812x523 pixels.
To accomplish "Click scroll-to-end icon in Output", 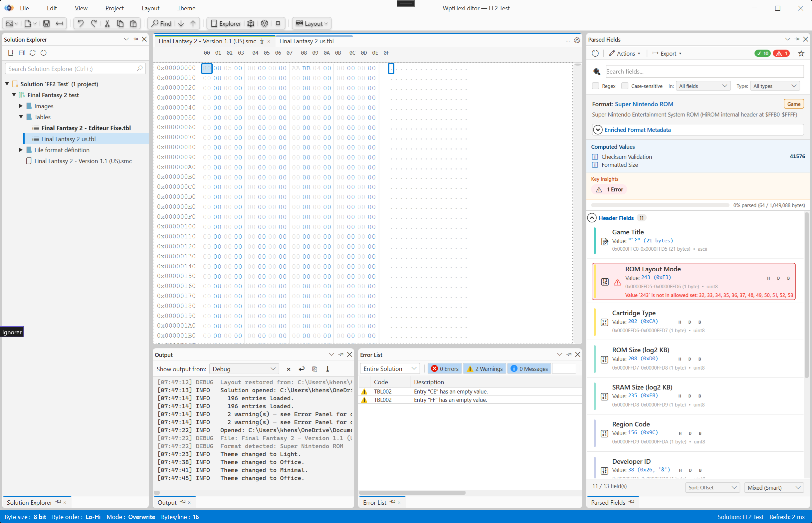I will (x=327, y=369).
